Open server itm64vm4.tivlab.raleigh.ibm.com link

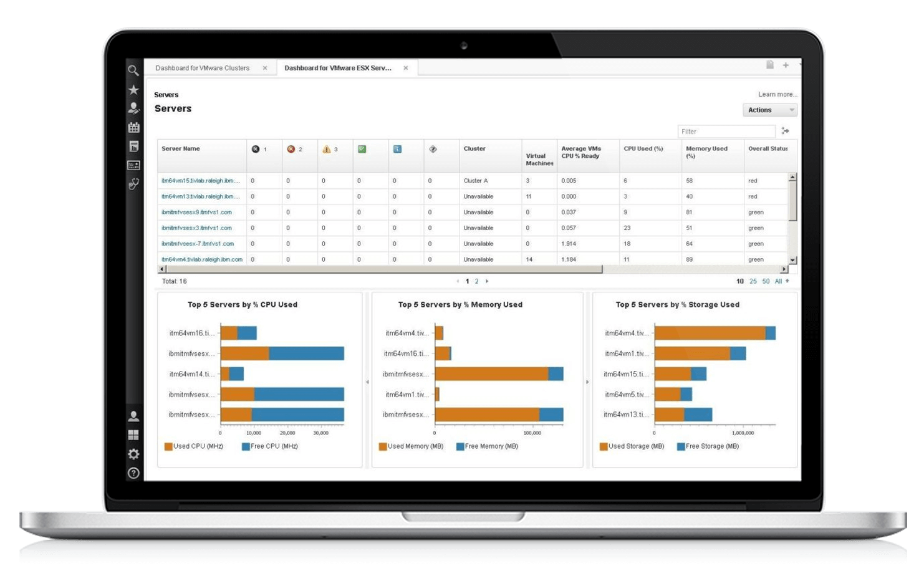point(202,259)
